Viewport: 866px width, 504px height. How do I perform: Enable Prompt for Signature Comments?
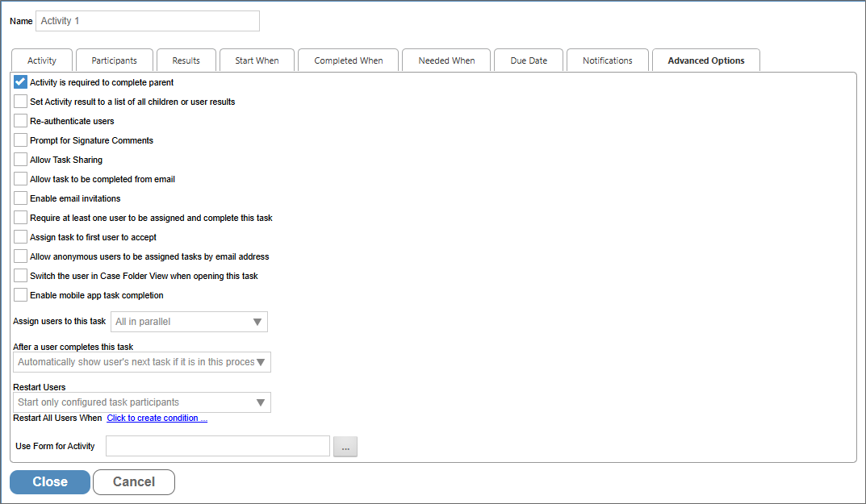tap(21, 140)
